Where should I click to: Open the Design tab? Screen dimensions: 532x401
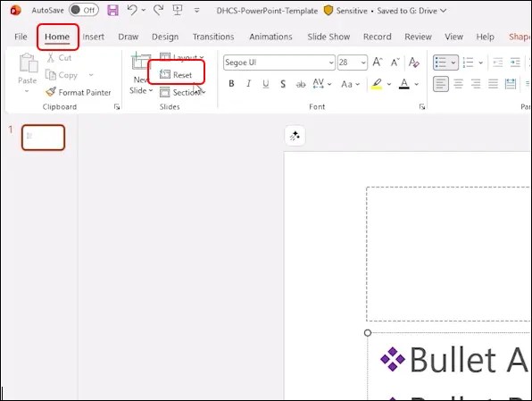(165, 37)
